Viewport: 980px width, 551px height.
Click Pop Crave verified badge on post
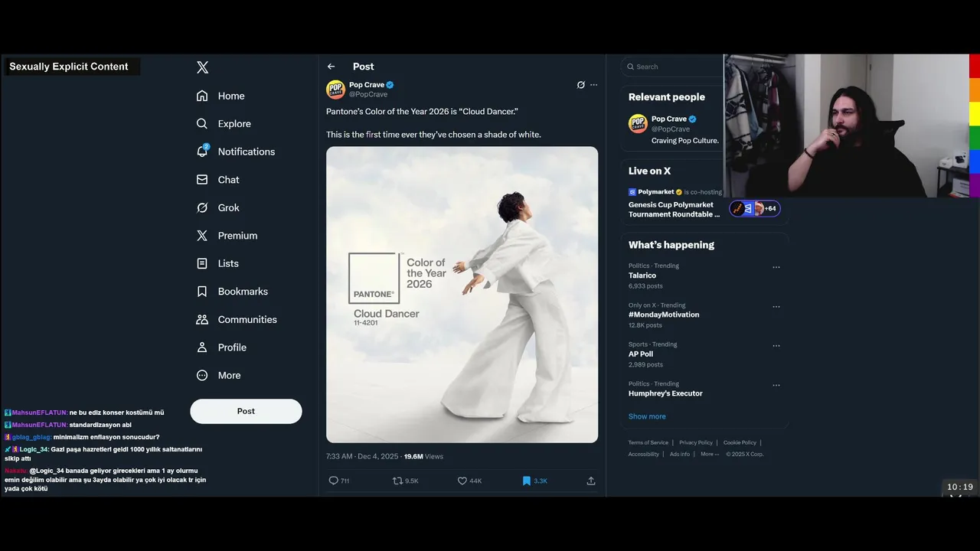(x=390, y=85)
